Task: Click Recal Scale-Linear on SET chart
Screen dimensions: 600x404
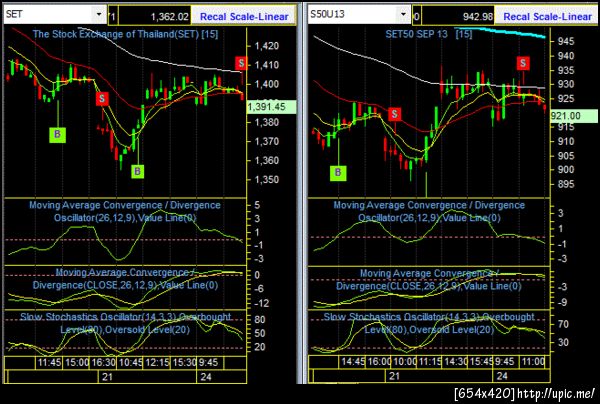Action: pyautogui.click(x=244, y=16)
